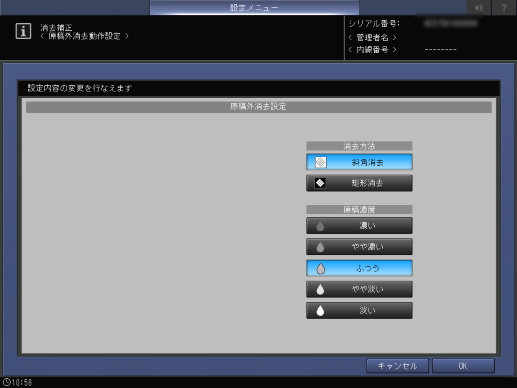Viewport: 517px width, 388px height.
Task: Click the シリアル番号 label
Action: pos(374,24)
